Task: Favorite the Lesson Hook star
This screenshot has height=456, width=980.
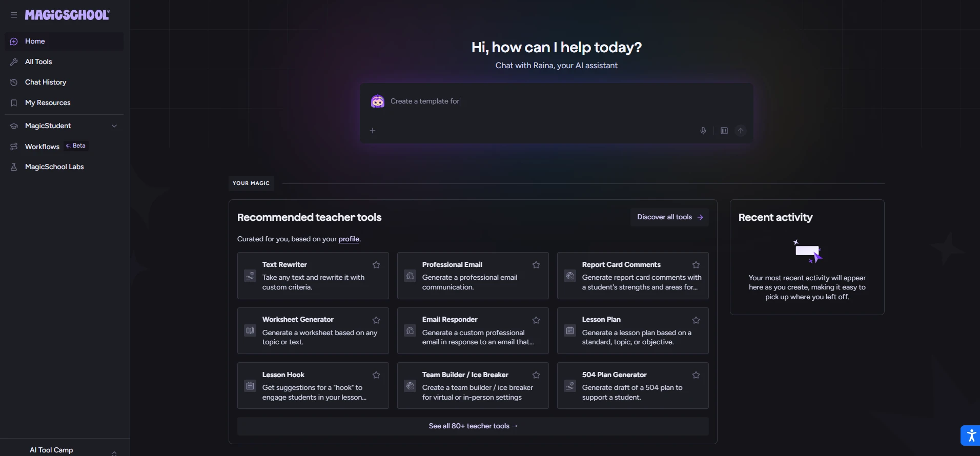Action: coord(376,375)
